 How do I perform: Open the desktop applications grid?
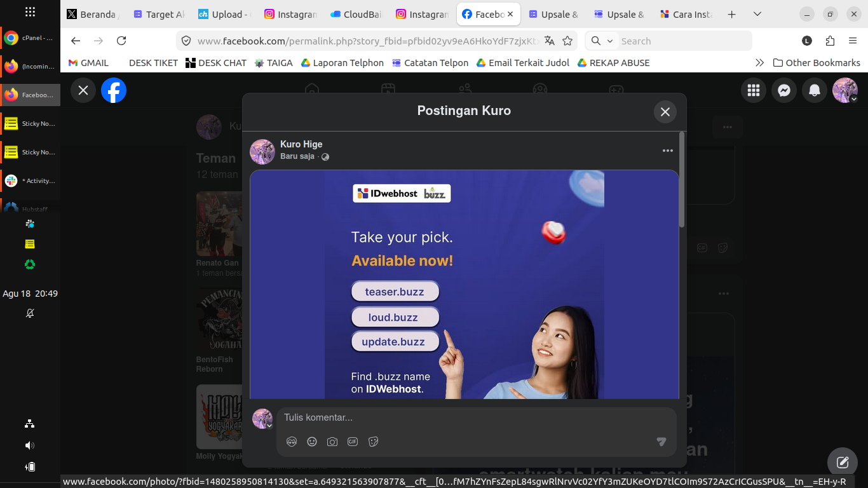point(30,12)
